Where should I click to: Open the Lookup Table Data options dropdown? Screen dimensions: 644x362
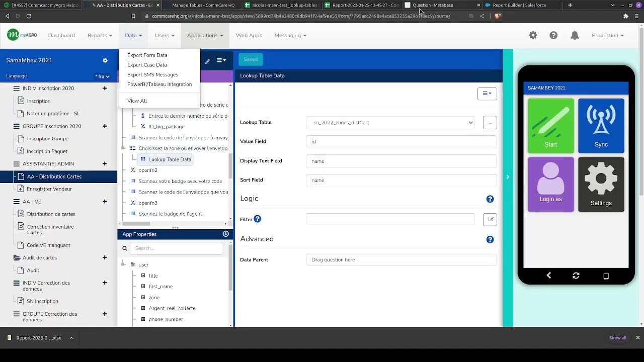487,94
